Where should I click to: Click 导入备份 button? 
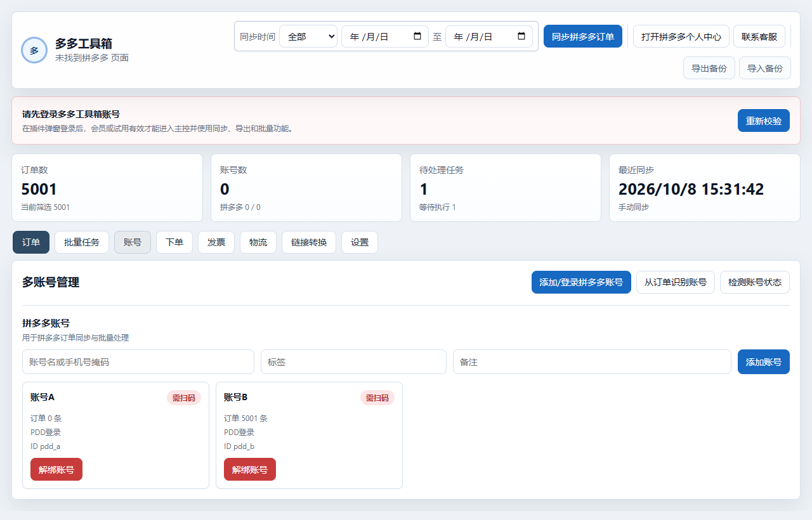click(765, 68)
